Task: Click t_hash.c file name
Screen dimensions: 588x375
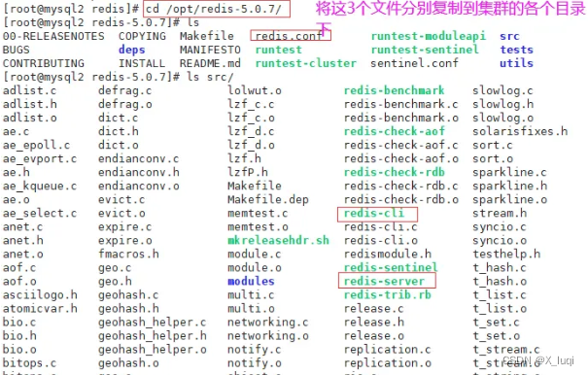Action: click(x=500, y=267)
